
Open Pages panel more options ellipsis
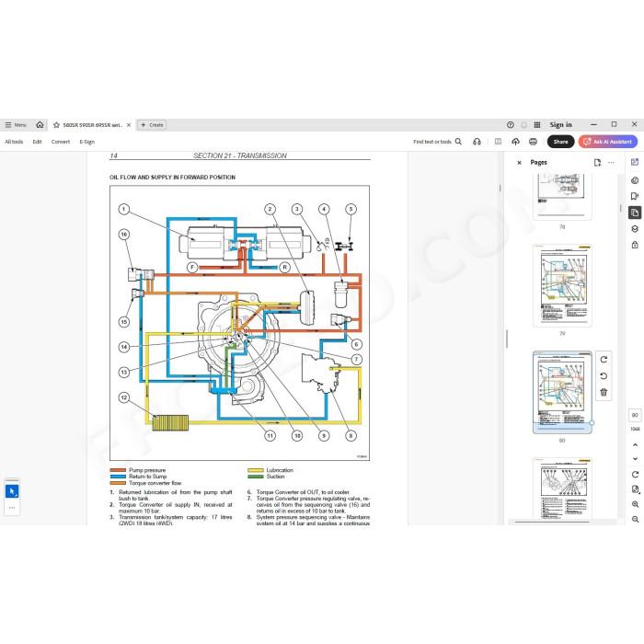click(x=611, y=163)
